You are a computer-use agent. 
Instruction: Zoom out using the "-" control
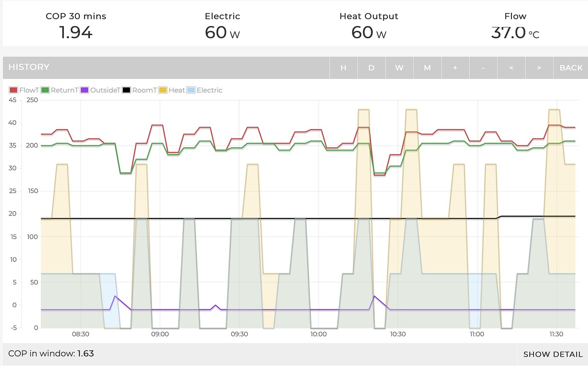(x=483, y=67)
